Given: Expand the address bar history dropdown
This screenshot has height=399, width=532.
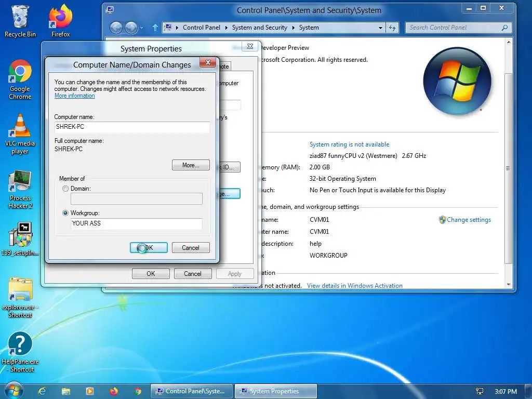Looking at the screenshot, I should (x=380, y=28).
